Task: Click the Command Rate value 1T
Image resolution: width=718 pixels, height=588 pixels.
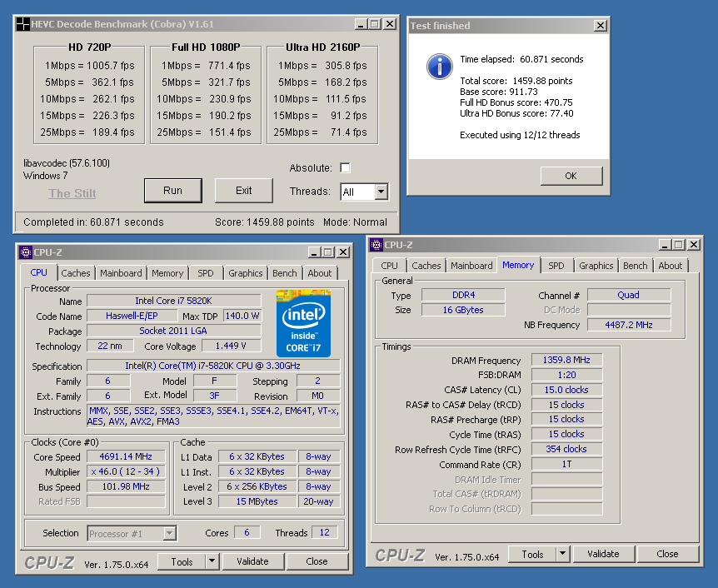Action: coord(566,465)
